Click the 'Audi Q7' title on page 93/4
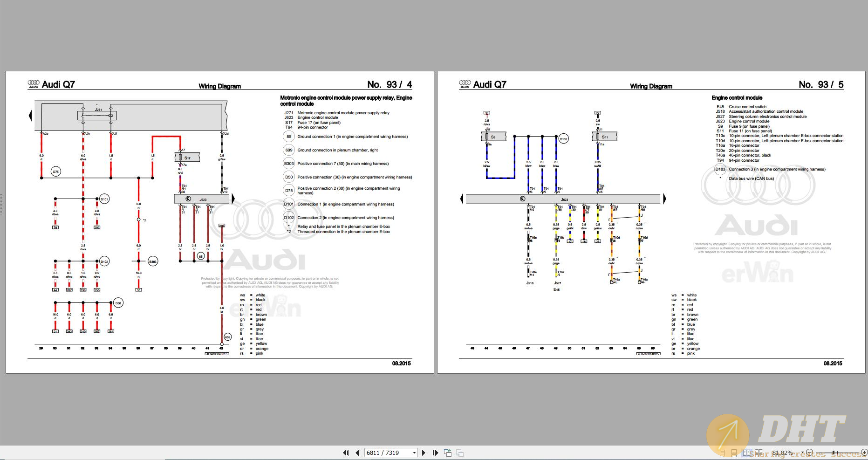868x460 pixels. click(x=58, y=84)
